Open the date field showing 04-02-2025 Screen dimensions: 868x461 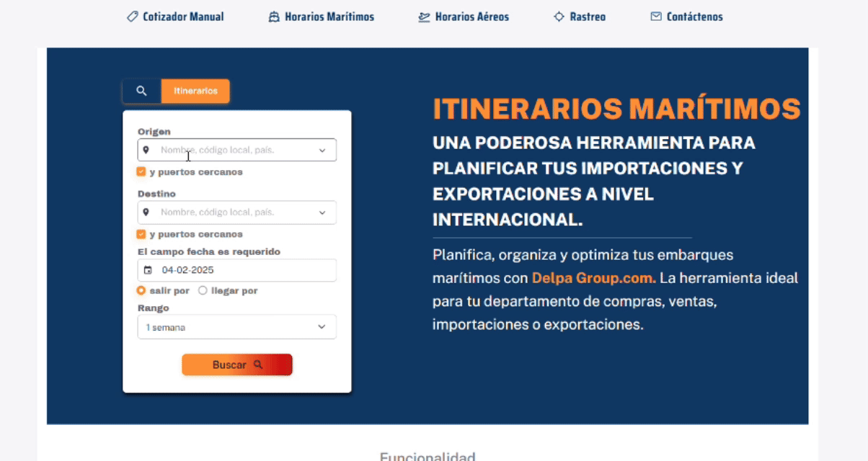(236, 270)
